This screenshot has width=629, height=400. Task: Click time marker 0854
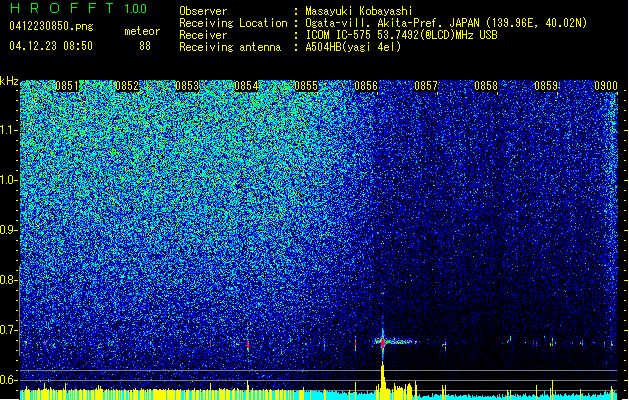246,86
